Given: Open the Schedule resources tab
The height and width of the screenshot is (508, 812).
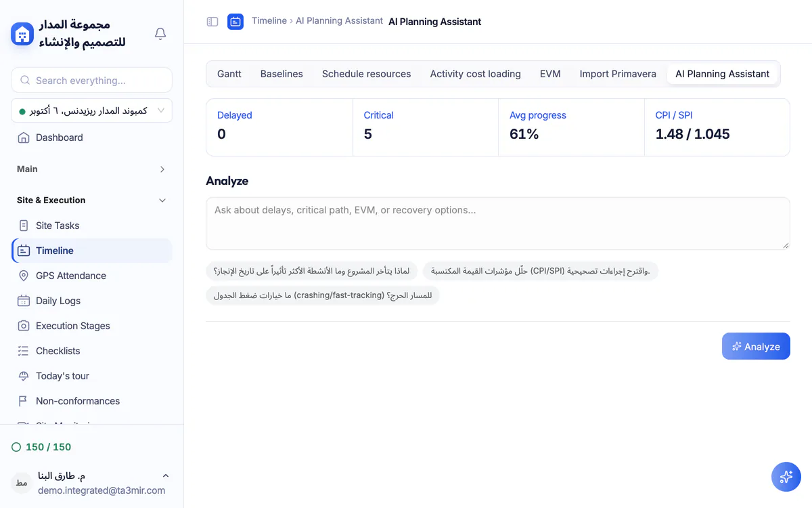Looking at the screenshot, I should point(367,74).
